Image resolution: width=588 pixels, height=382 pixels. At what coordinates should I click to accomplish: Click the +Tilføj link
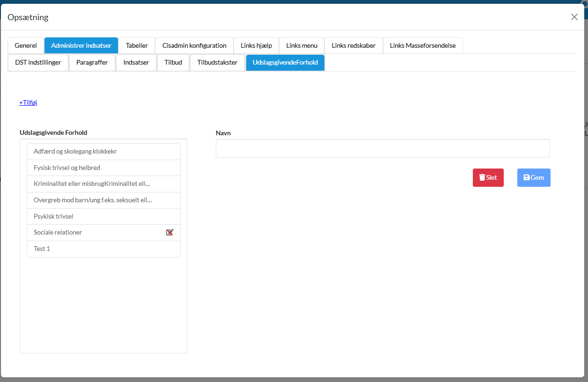28,103
